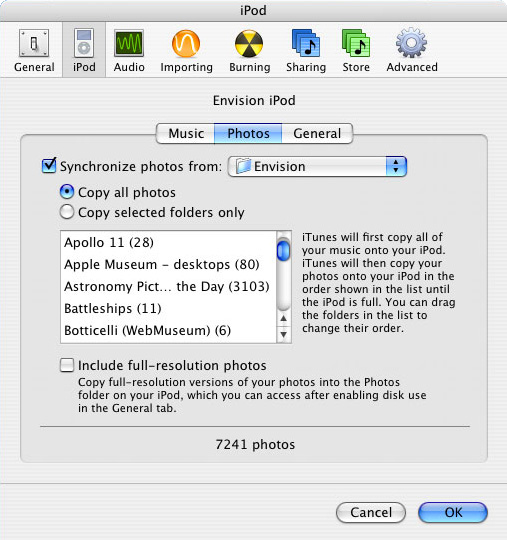Click folder list scroll up arrow
The width and height of the screenshot is (507, 540).
click(283, 319)
